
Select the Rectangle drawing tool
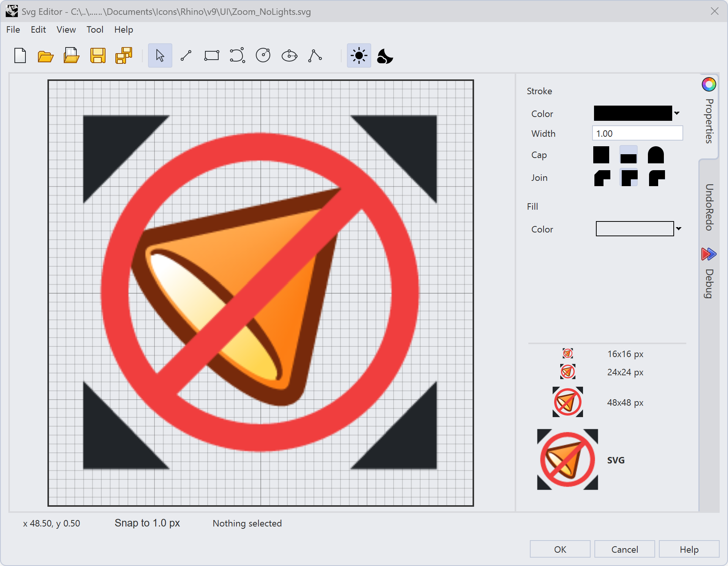(x=212, y=56)
